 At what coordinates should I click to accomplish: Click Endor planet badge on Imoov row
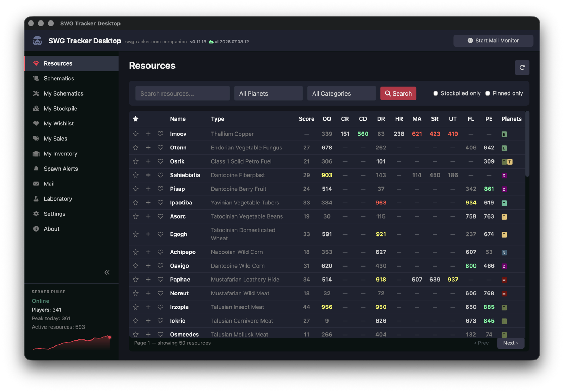[x=504, y=134]
